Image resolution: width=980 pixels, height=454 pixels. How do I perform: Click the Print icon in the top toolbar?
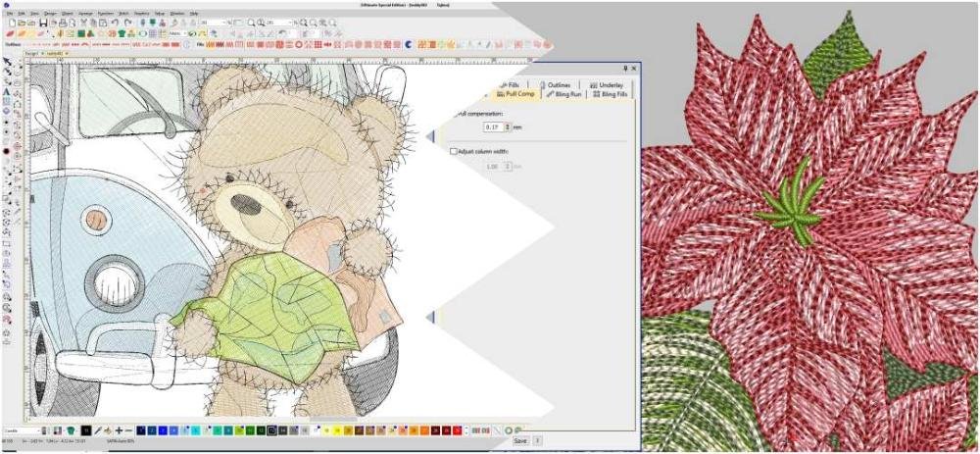point(63,23)
